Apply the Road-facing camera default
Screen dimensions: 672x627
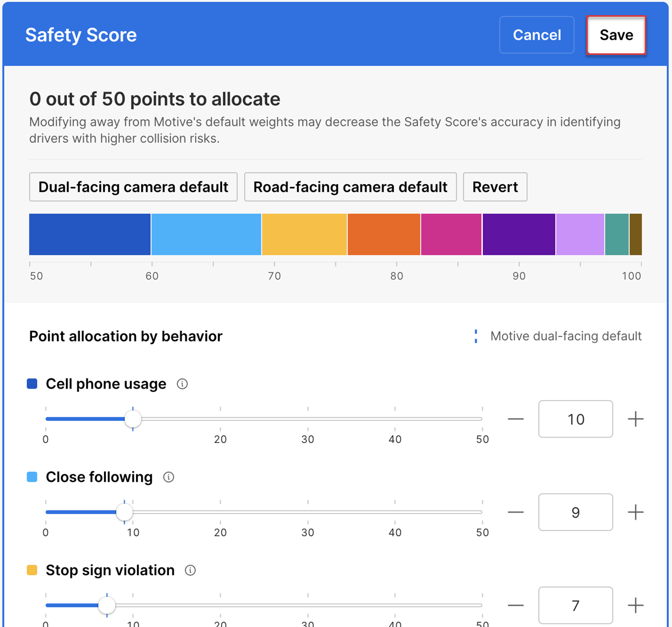[x=350, y=187]
